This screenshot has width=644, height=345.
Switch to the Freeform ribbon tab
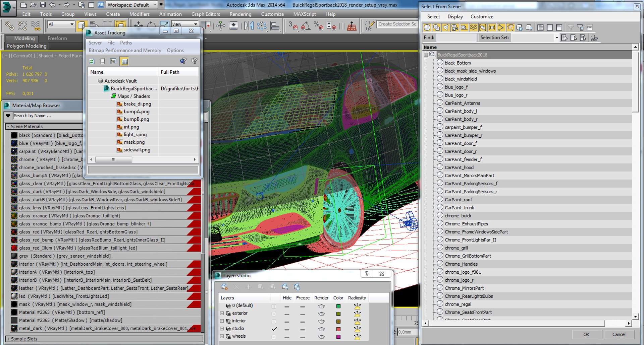[57, 38]
